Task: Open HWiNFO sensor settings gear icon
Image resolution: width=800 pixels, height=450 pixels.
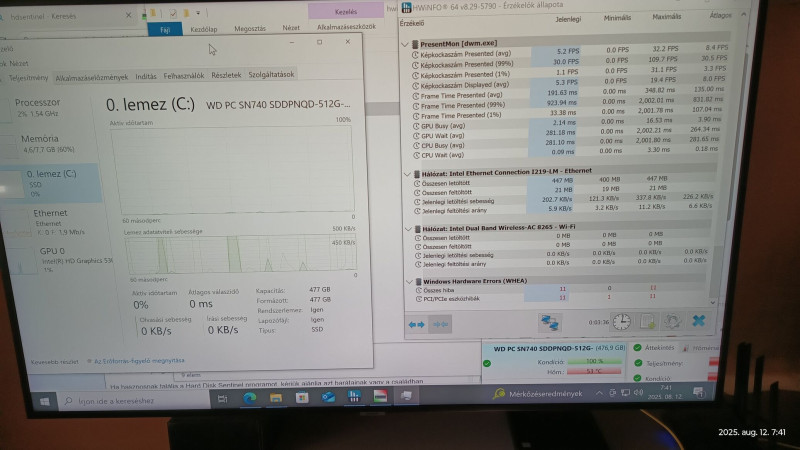Action: point(672,321)
